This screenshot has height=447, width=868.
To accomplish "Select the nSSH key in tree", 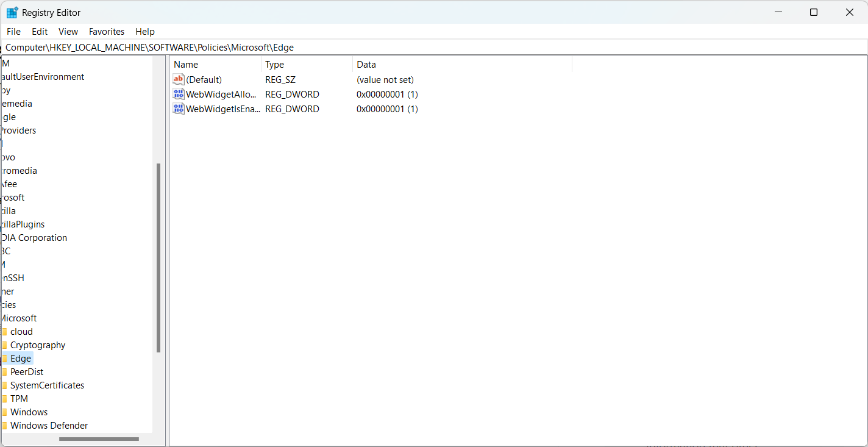I will (x=12, y=278).
